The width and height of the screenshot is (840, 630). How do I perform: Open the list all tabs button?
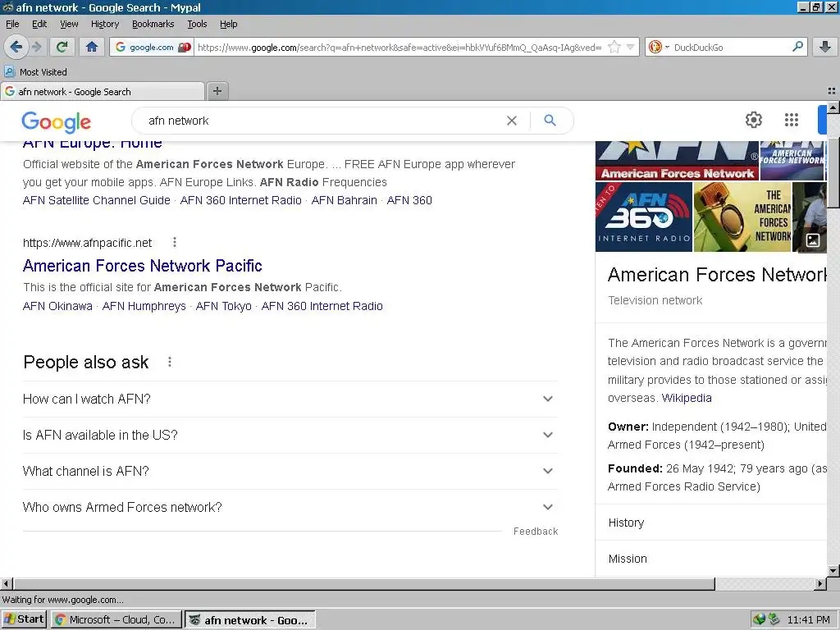pyautogui.click(x=832, y=91)
